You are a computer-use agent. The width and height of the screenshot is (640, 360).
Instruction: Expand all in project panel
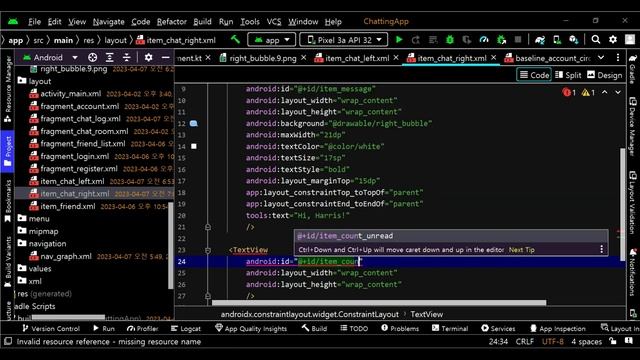coord(110,58)
